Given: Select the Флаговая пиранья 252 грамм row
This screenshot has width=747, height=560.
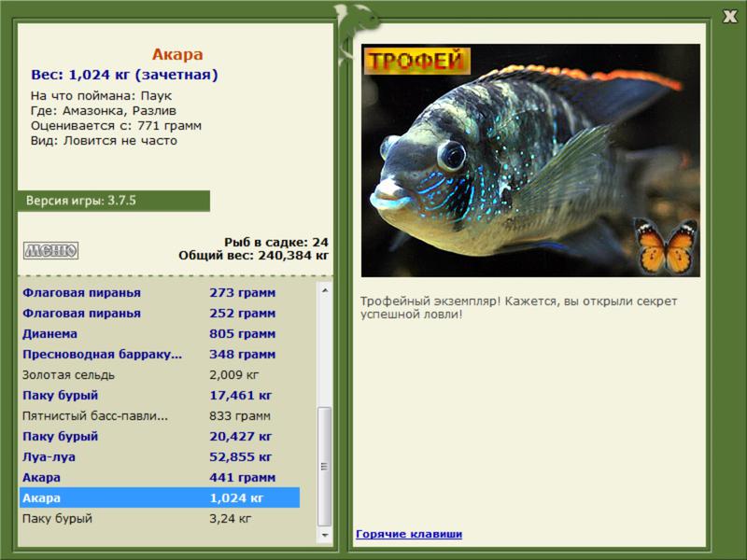Looking at the screenshot, I should pos(160,314).
